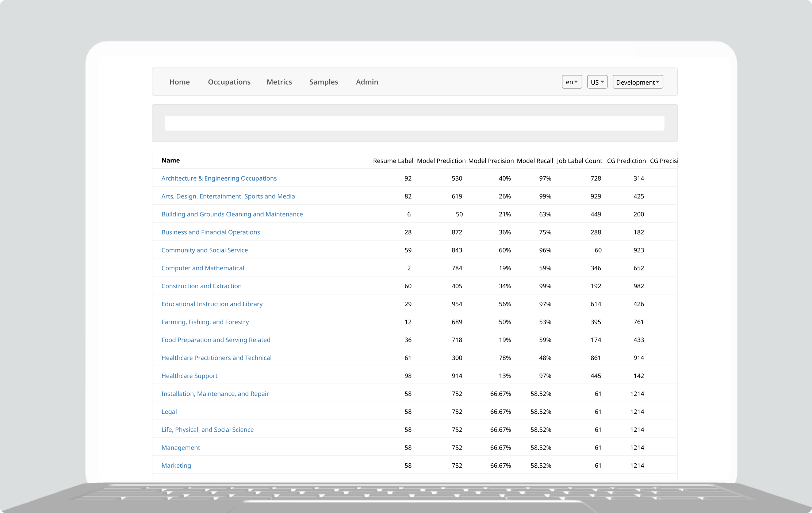Open the Admin nav link

point(367,82)
